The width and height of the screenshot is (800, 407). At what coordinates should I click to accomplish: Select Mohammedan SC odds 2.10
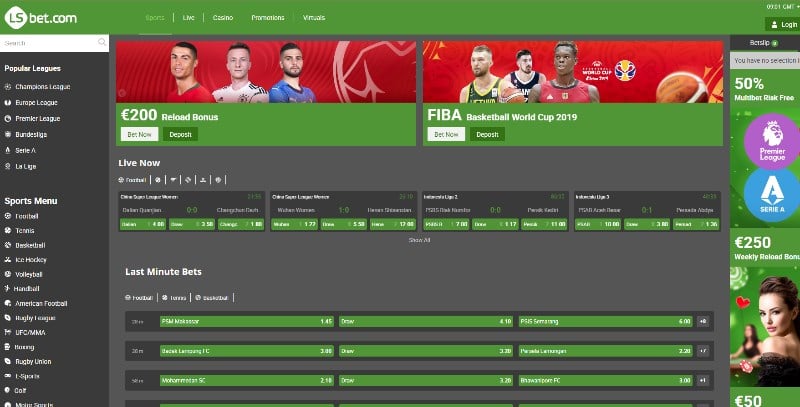247,380
